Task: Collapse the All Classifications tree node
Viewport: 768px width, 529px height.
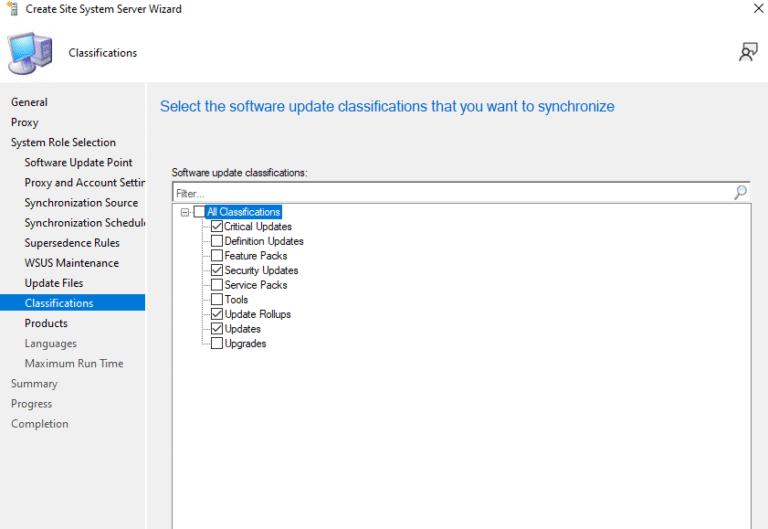Action: (185, 212)
